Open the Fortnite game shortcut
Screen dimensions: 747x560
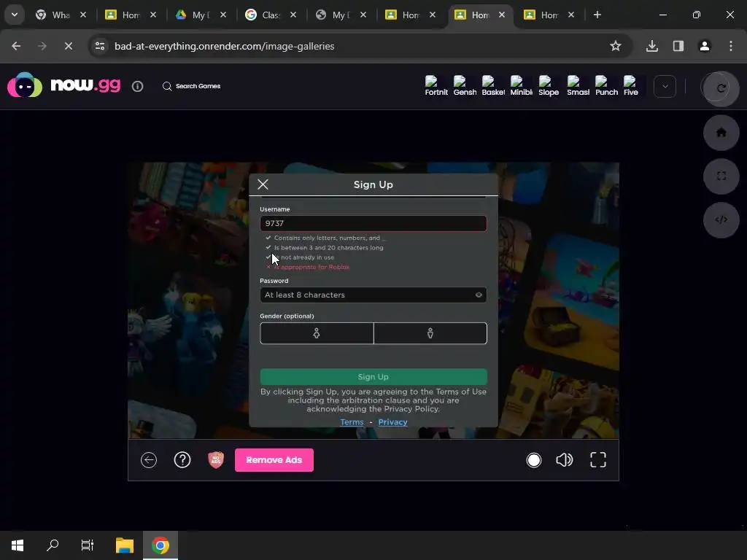[436, 86]
